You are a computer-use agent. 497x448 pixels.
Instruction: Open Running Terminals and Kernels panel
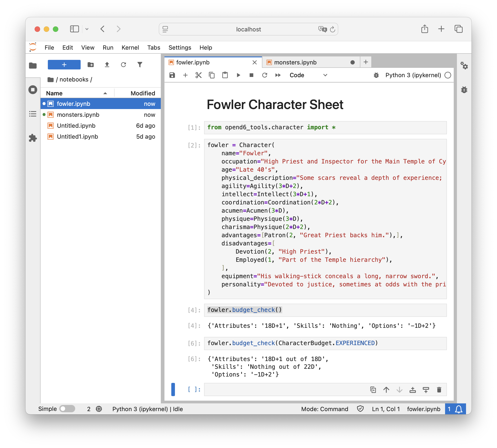33,90
